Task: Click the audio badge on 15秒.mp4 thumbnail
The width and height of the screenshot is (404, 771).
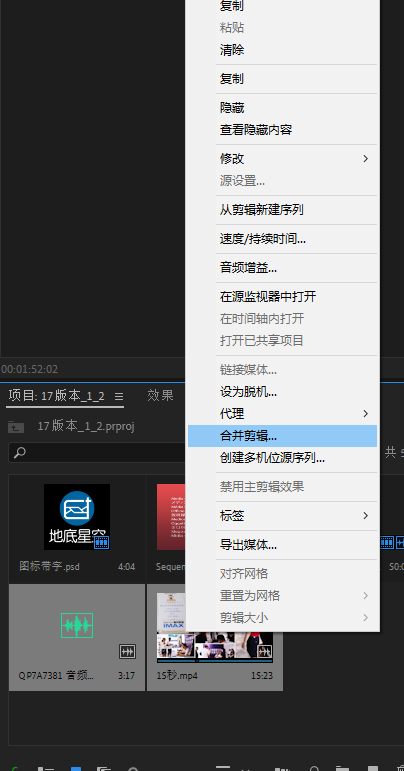Action: [x=265, y=652]
